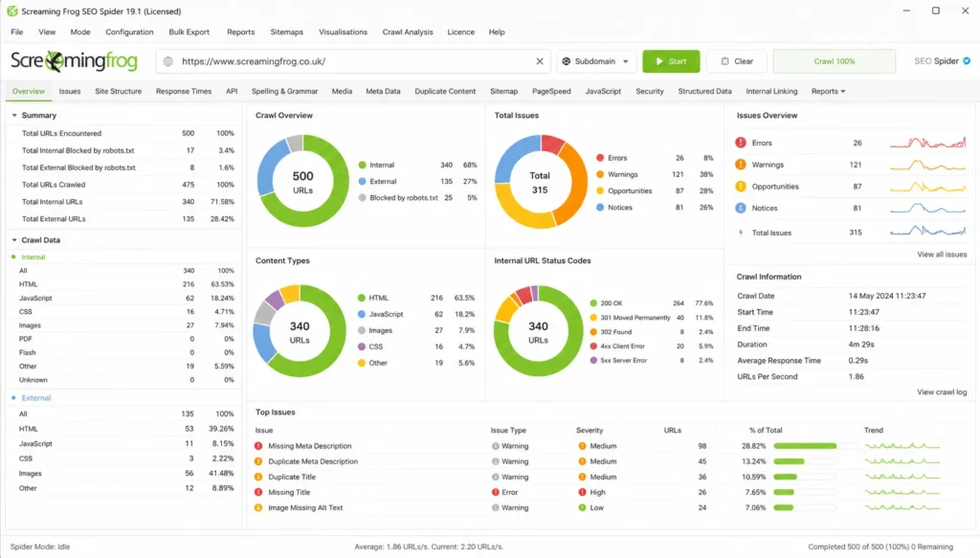Collapse the Summary section
980x558 pixels.
pos(14,115)
